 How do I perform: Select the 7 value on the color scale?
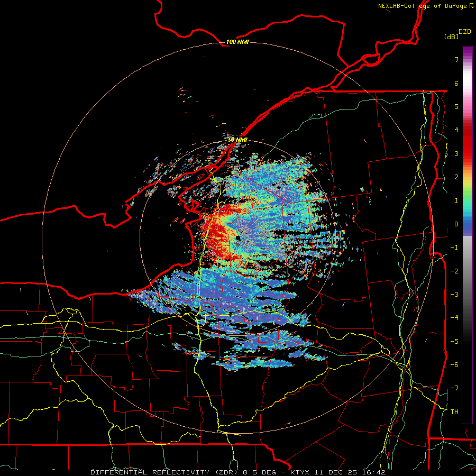point(456,59)
